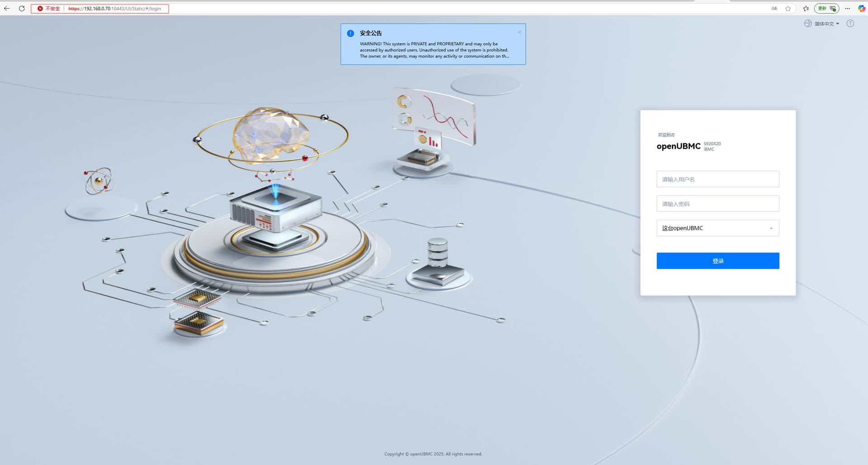Focus the 请输入用户名 username field
868x465 pixels.
(717, 179)
